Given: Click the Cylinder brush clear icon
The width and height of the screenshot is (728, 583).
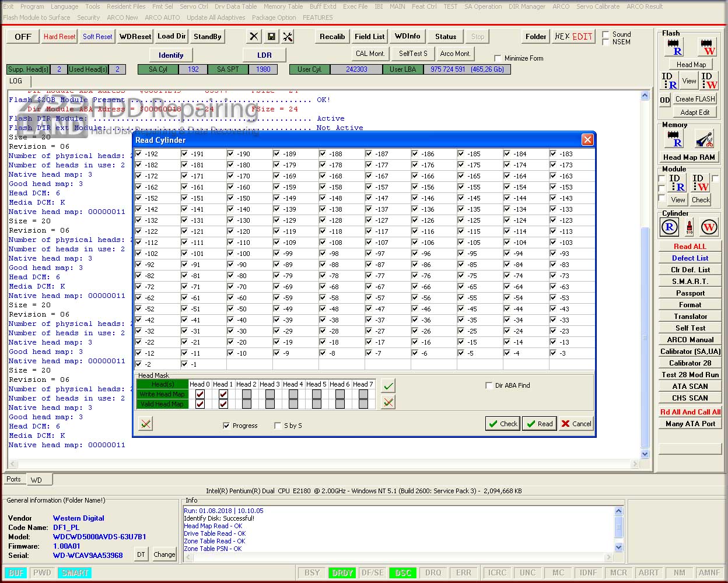Looking at the screenshot, I should 689,227.
